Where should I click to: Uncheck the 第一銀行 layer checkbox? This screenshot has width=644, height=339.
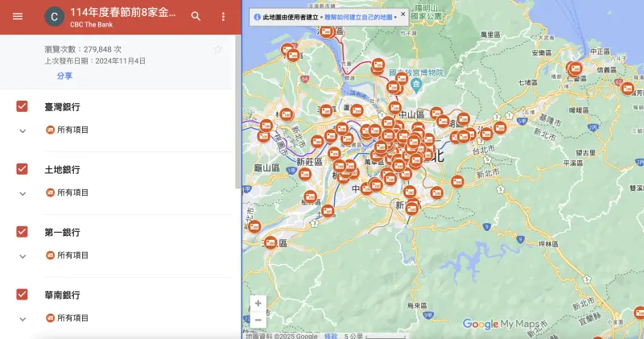click(23, 232)
